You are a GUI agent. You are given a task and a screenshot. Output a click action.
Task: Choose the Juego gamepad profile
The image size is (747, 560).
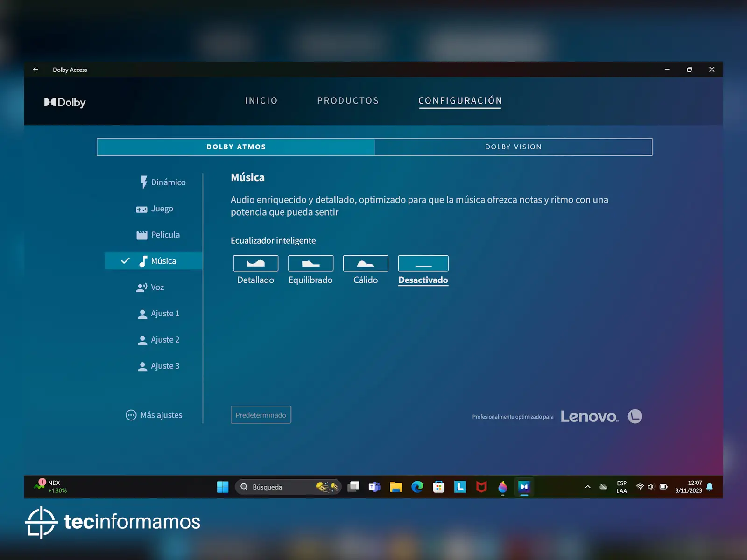click(x=155, y=209)
